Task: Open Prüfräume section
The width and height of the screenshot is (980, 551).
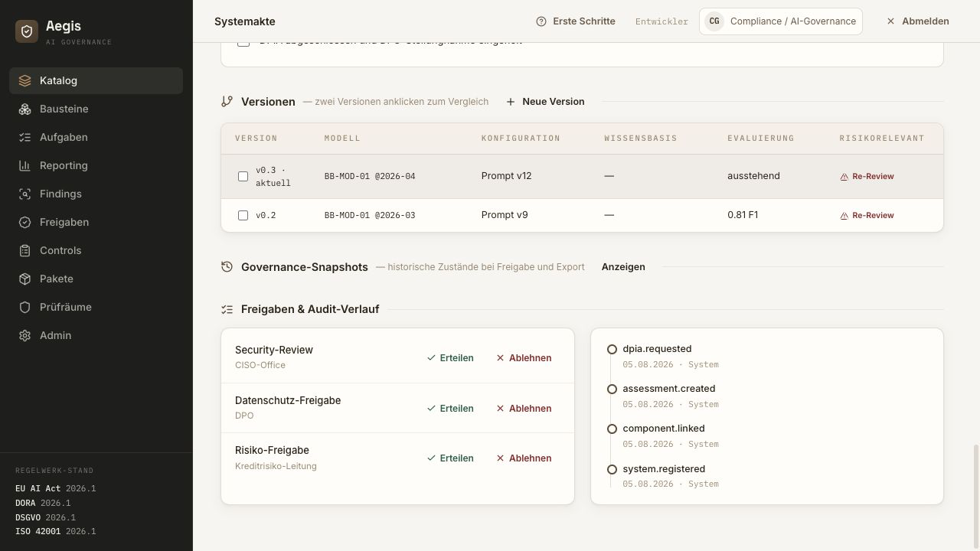Action: pyautogui.click(x=96, y=307)
